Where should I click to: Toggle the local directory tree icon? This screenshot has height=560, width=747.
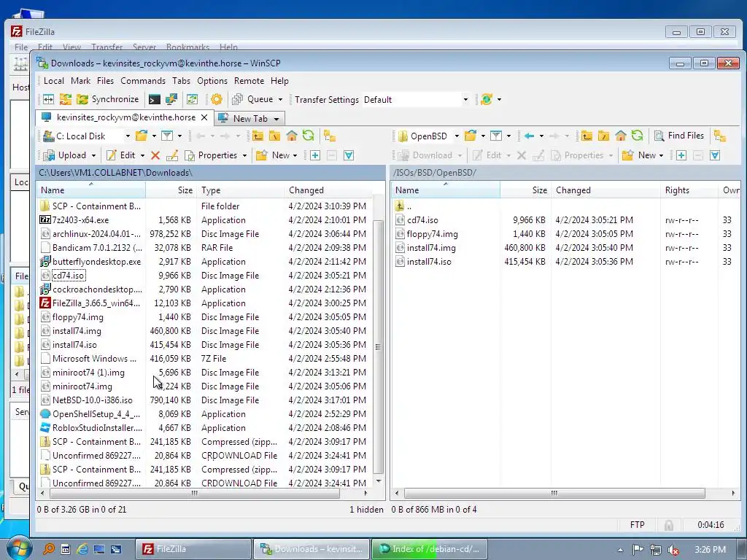[330, 136]
